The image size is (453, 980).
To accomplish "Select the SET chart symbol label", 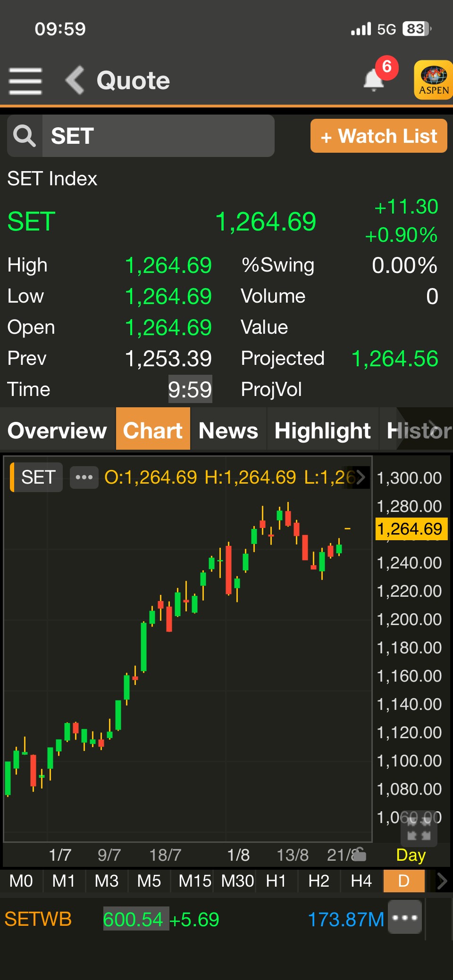I will [36, 477].
